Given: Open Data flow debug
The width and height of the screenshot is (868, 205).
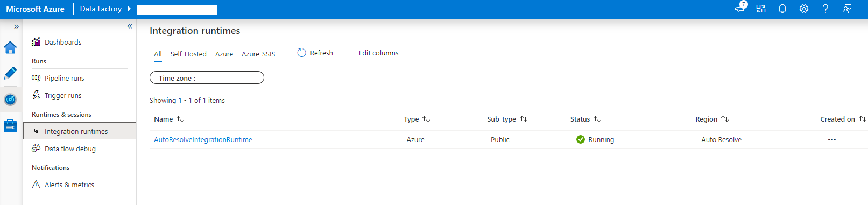Looking at the screenshot, I should point(70,149).
